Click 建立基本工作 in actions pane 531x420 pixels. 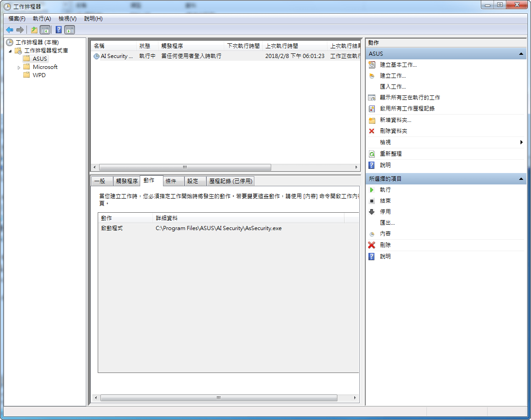pyautogui.click(x=398, y=65)
